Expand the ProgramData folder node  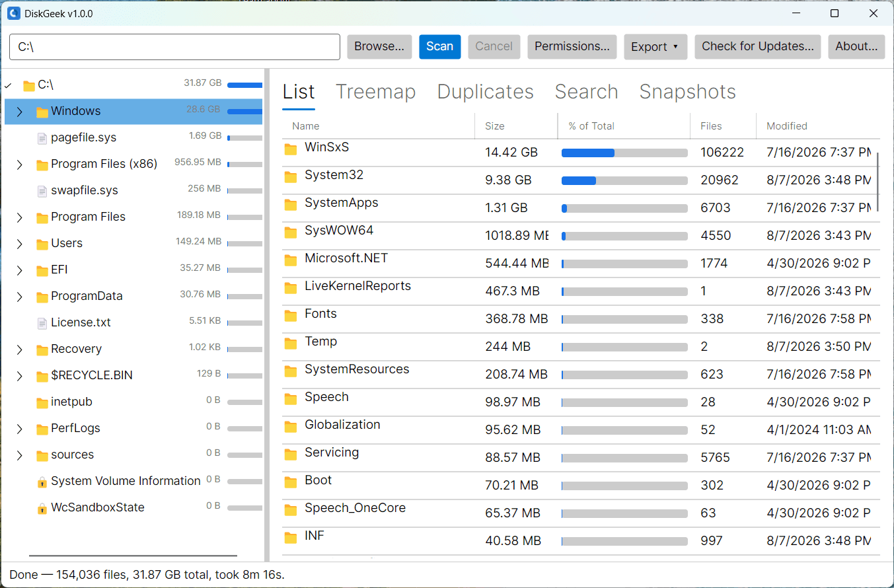(19, 297)
